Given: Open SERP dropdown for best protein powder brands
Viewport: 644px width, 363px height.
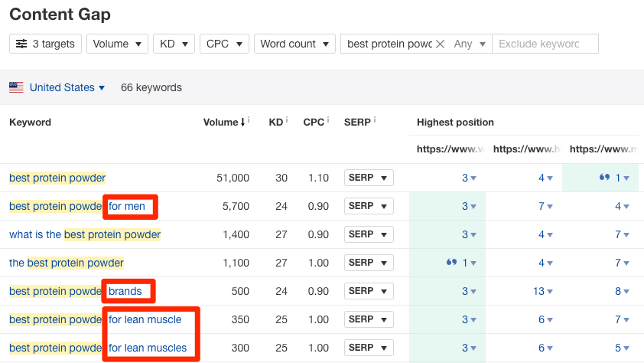Looking at the screenshot, I should (x=369, y=291).
